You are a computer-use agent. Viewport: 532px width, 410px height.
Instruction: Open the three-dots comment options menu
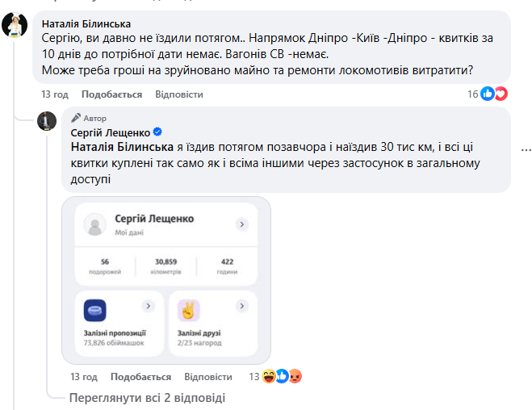526,150
